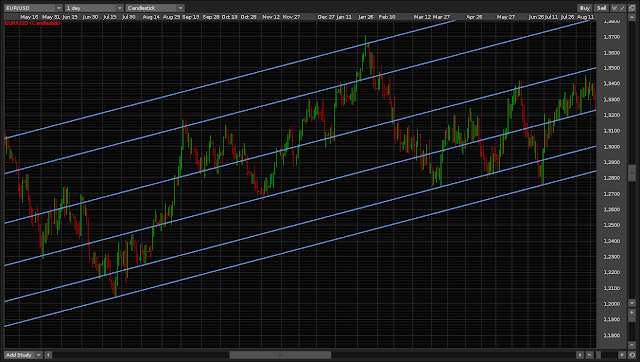Click the 1.3000 price axis label
The image size is (640, 362).
click(x=611, y=147)
